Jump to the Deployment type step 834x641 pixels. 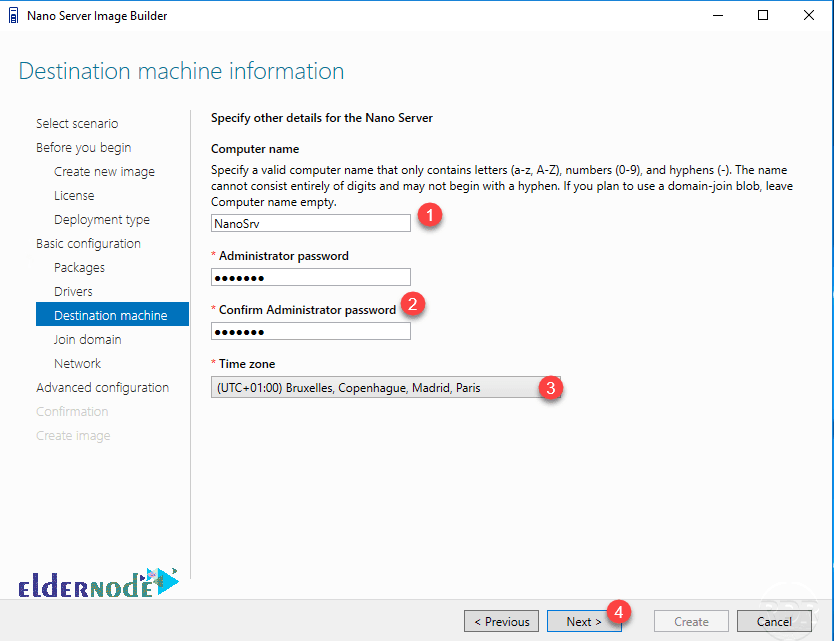(x=102, y=220)
